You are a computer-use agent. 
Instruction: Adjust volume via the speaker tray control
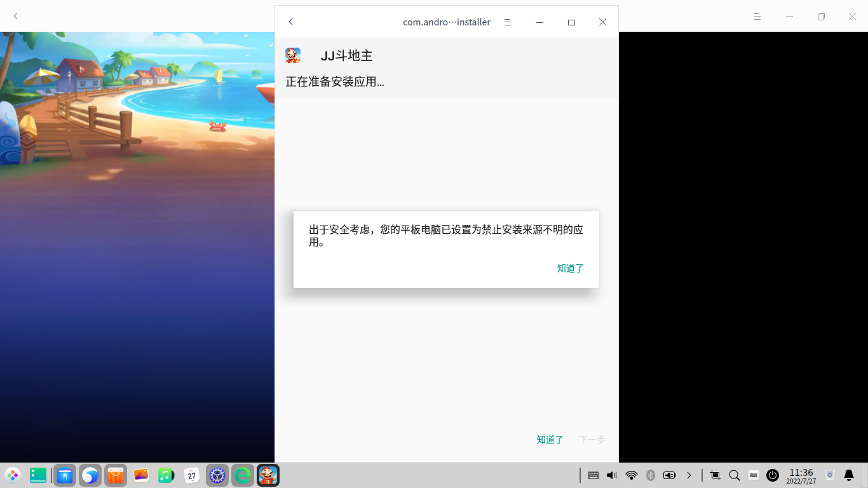click(611, 475)
